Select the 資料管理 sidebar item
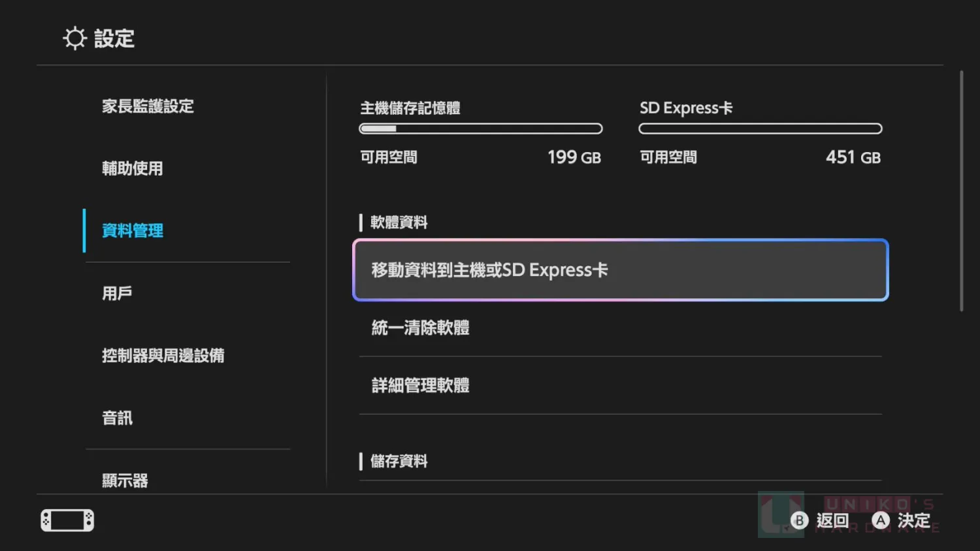The height and width of the screenshot is (551, 980). (x=133, y=231)
